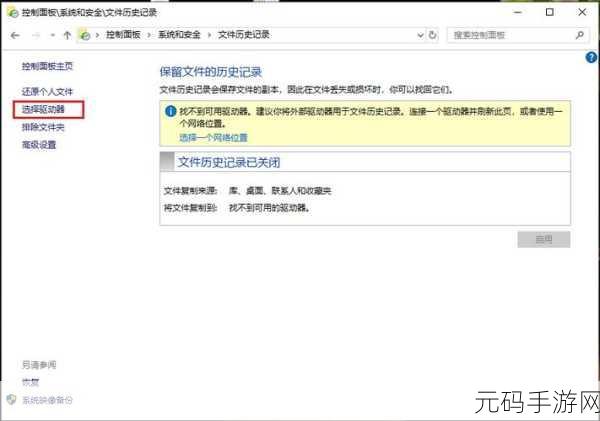The width and height of the screenshot is (600, 421).
Task: Expand the chevron after 控制面板 breadcrumb
Action: pos(149,35)
